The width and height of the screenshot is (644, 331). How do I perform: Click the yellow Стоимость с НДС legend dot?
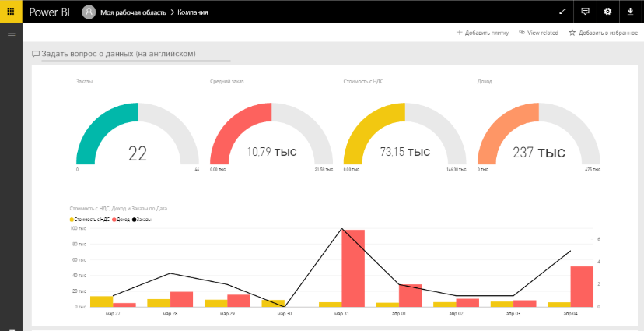(72, 220)
